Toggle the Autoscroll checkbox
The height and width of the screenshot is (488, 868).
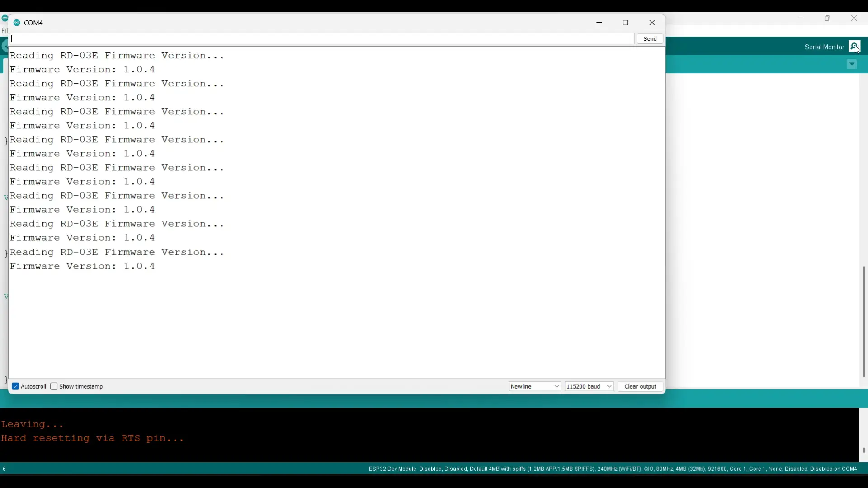(x=15, y=387)
